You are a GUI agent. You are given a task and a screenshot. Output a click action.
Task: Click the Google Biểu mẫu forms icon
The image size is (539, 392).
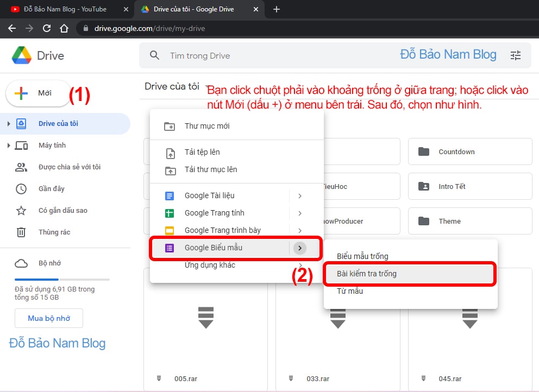click(170, 248)
